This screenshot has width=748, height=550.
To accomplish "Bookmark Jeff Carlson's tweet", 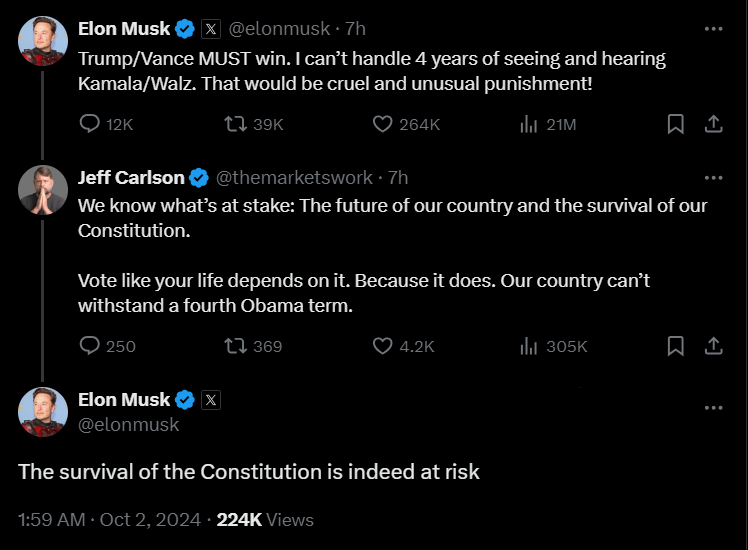I will point(676,346).
